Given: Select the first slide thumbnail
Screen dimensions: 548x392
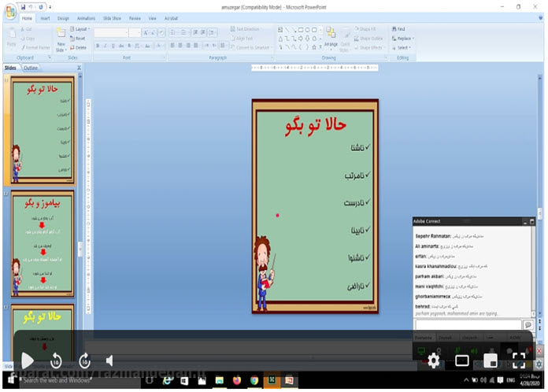Looking at the screenshot, I should (43, 130).
